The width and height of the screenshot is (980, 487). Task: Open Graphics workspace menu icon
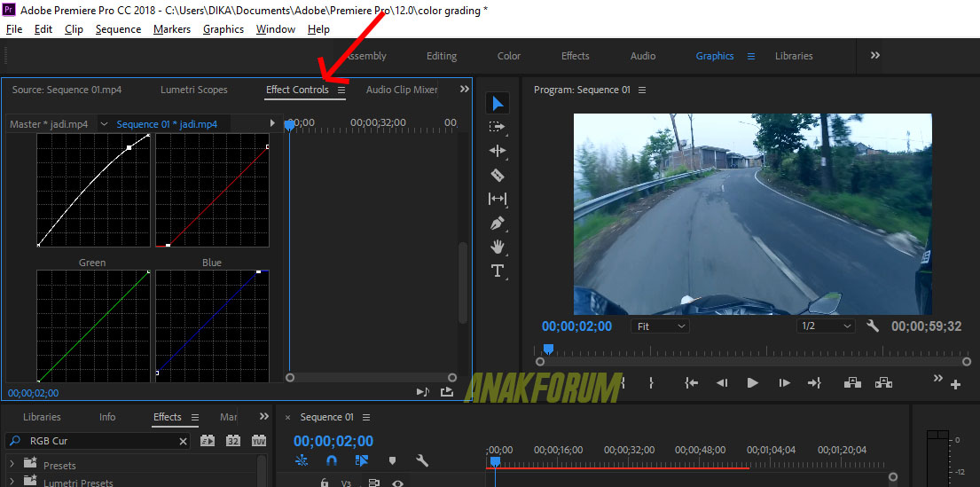[x=751, y=56]
